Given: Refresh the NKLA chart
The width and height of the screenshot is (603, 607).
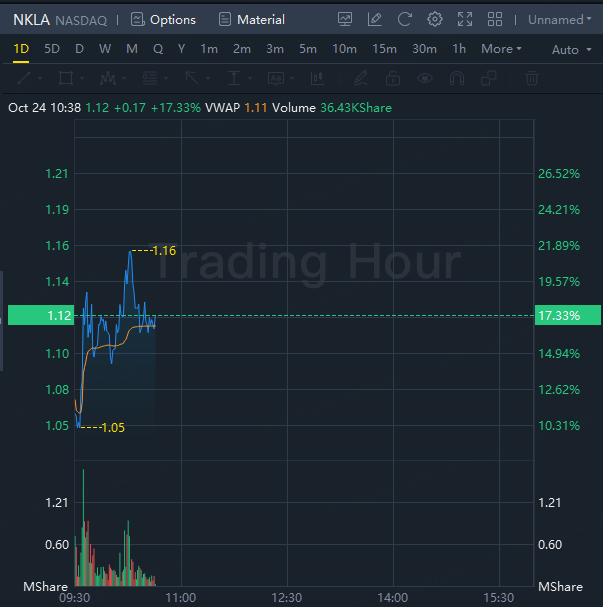Looking at the screenshot, I should click(x=405, y=19).
